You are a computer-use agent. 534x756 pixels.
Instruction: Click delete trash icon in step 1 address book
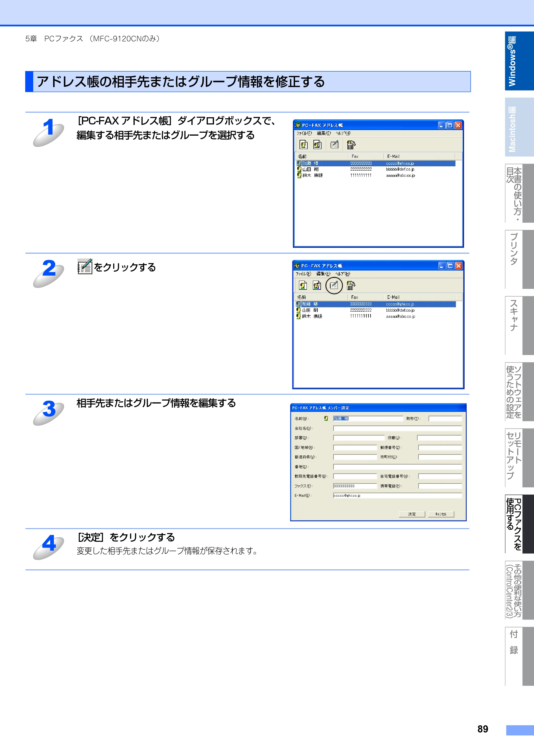351,144
